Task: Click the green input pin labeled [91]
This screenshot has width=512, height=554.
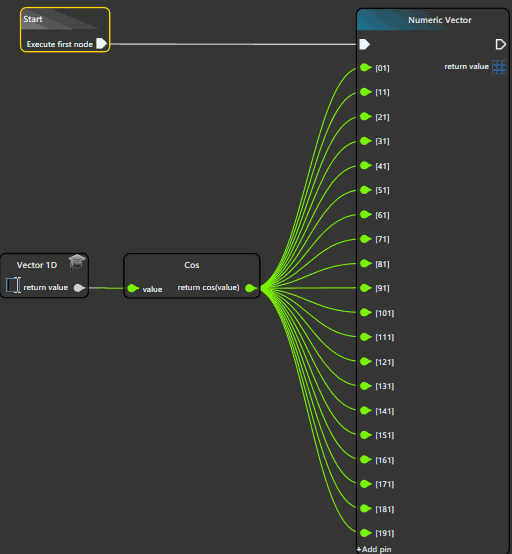Action: (366, 288)
